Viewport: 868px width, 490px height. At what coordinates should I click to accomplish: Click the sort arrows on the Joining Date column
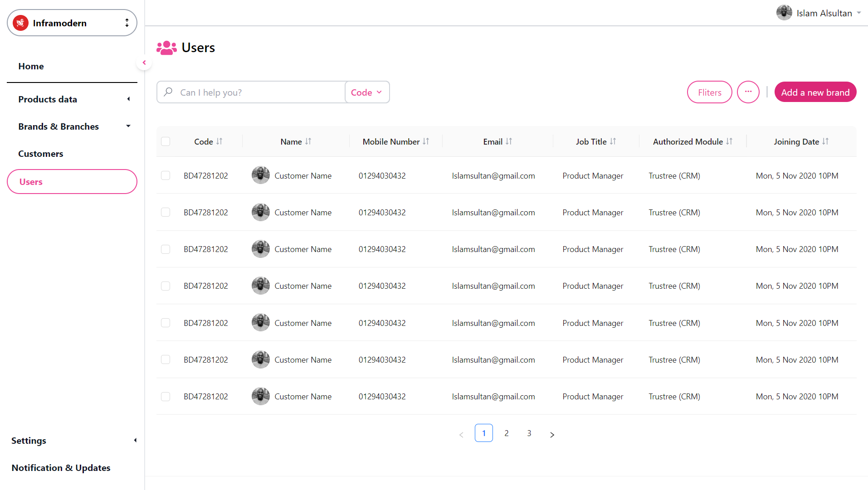pyautogui.click(x=825, y=141)
